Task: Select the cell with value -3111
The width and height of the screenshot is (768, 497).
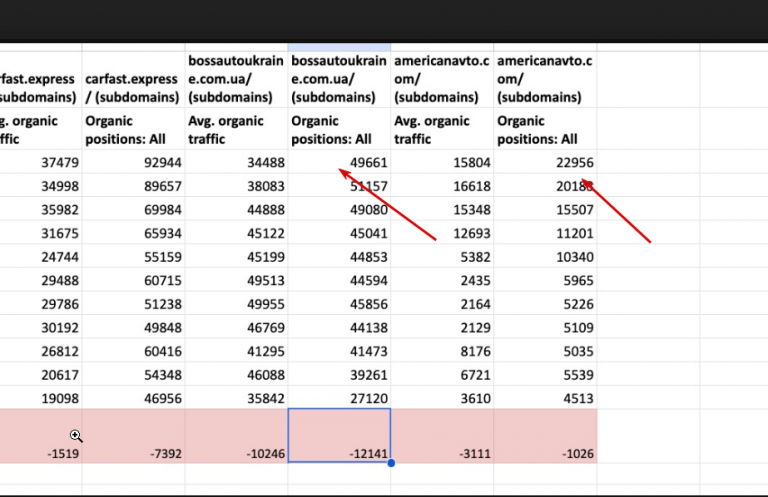Action: pyautogui.click(x=442, y=436)
